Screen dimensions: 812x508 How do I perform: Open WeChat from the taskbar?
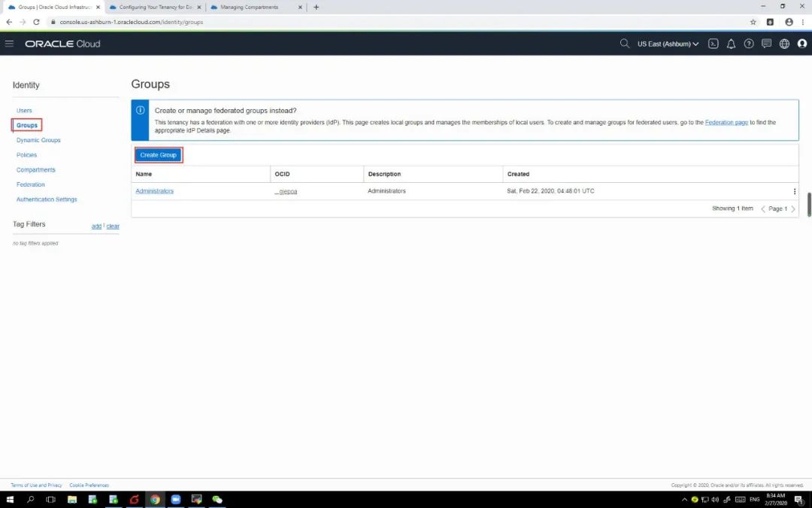coord(217,500)
